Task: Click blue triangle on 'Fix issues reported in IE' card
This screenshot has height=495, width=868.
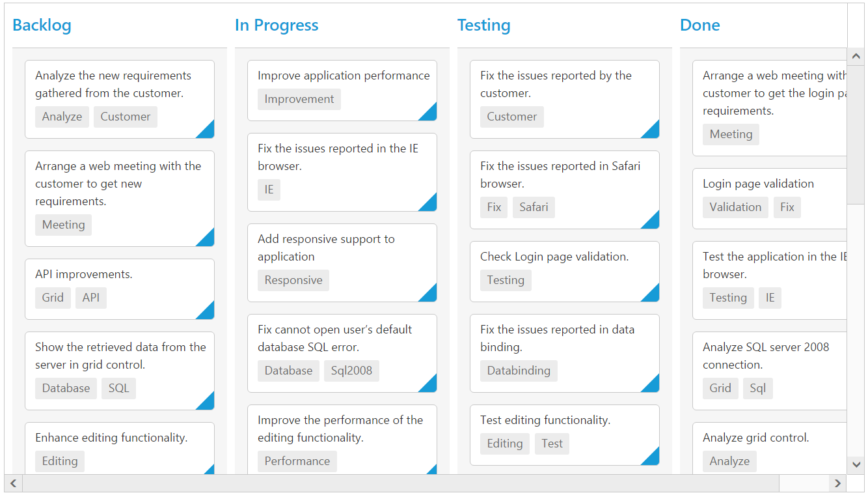Action: click(x=430, y=205)
